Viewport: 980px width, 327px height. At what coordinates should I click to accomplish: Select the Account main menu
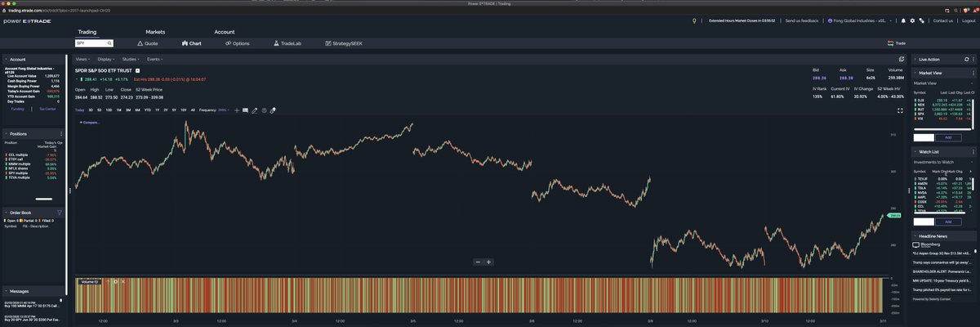pos(225,32)
